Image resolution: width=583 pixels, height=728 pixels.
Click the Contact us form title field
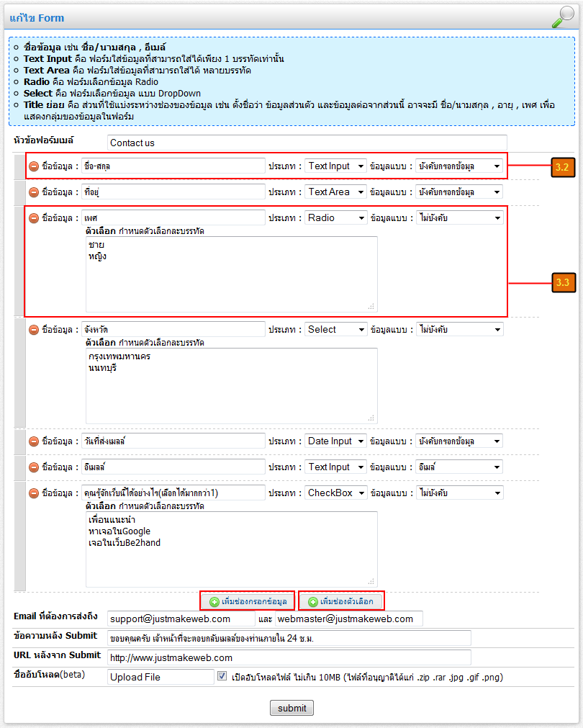[307, 143]
